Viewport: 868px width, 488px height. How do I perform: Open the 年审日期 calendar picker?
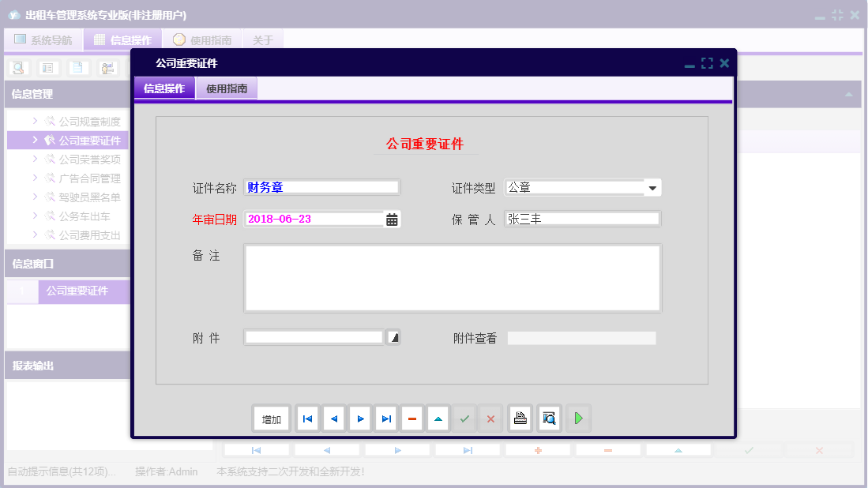pos(392,218)
